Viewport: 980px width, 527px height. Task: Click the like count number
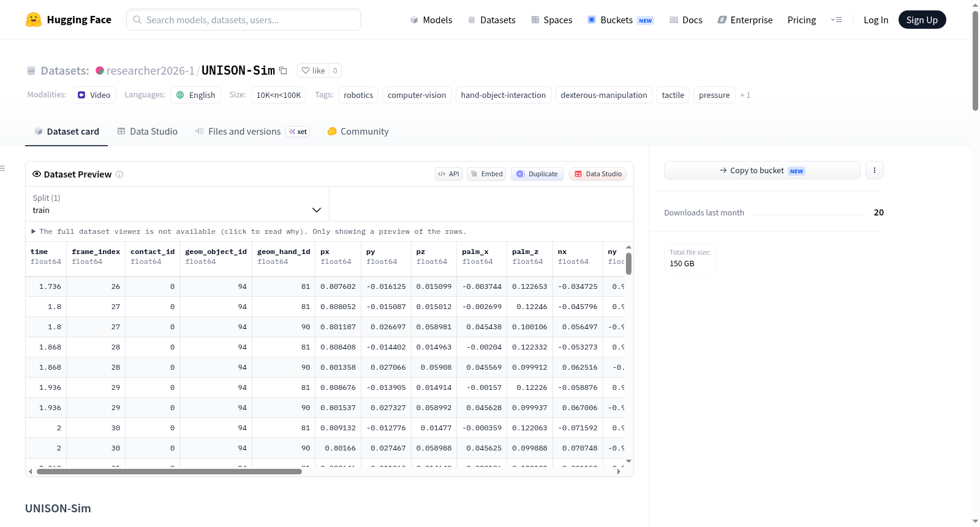(x=335, y=70)
